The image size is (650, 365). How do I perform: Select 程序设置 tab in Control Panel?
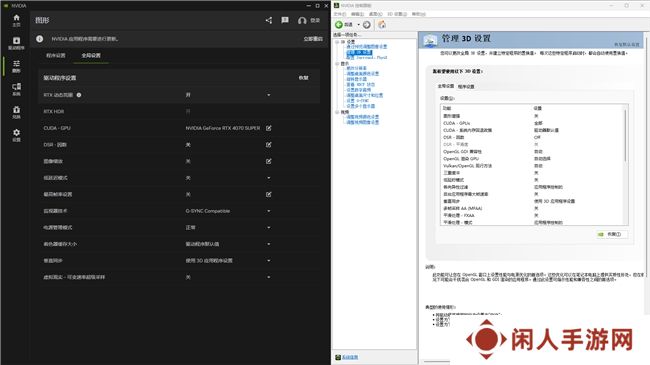tap(466, 87)
